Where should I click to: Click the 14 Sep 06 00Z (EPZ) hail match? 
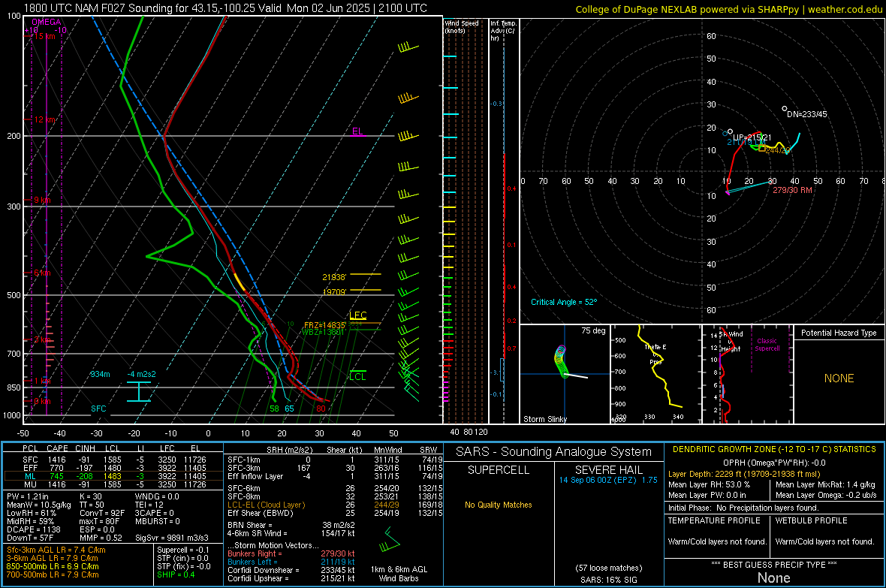coord(608,480)
